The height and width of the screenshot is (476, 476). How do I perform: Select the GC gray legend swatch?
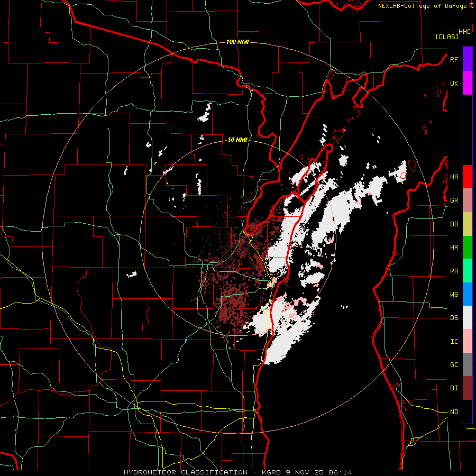coord(467,364)
